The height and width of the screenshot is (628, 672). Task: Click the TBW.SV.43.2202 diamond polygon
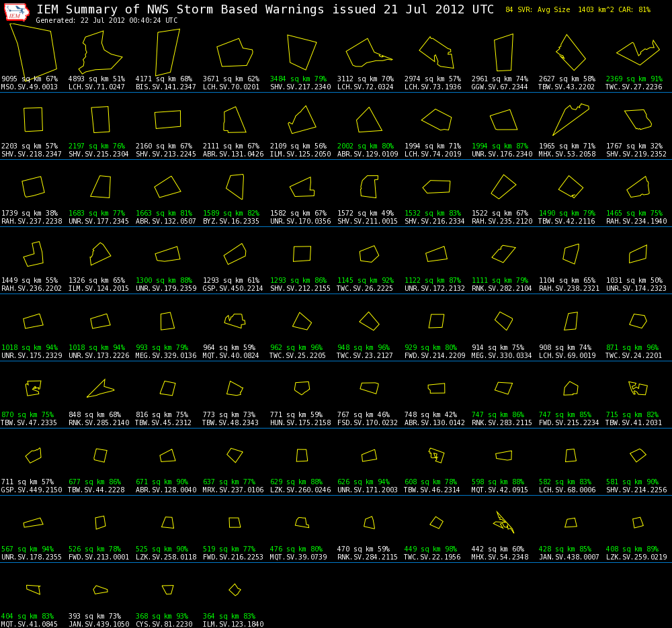pos(571,52)
